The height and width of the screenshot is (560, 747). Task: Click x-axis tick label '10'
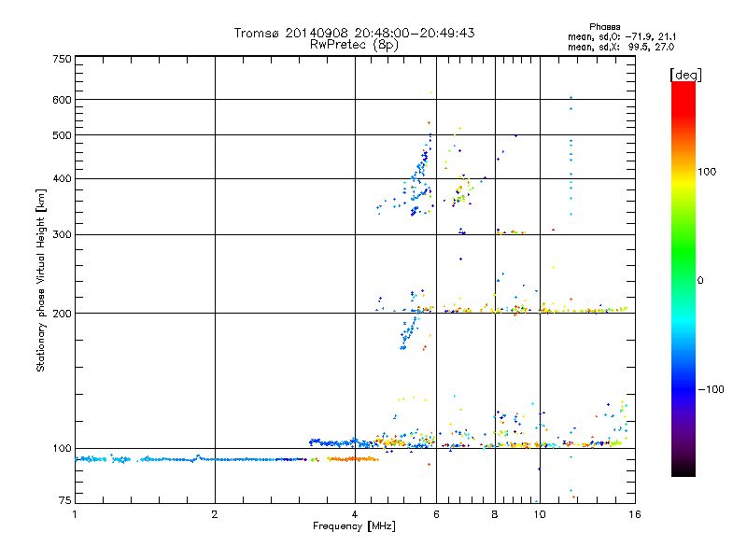coord(540,514)
